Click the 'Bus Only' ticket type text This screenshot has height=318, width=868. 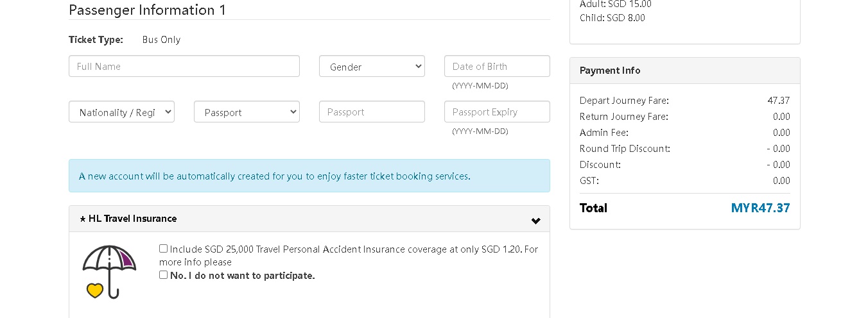[161, 40]
